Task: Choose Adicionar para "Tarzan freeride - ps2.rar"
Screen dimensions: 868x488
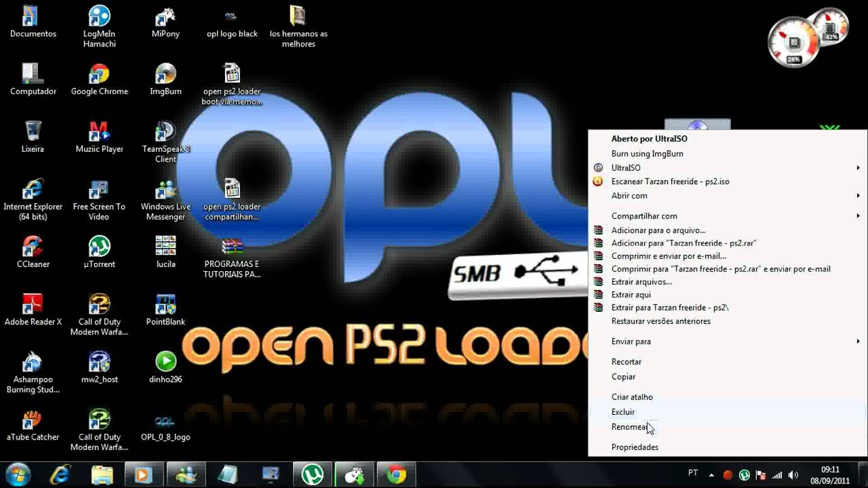Action: pyautogui.click(x=727, y=243)
